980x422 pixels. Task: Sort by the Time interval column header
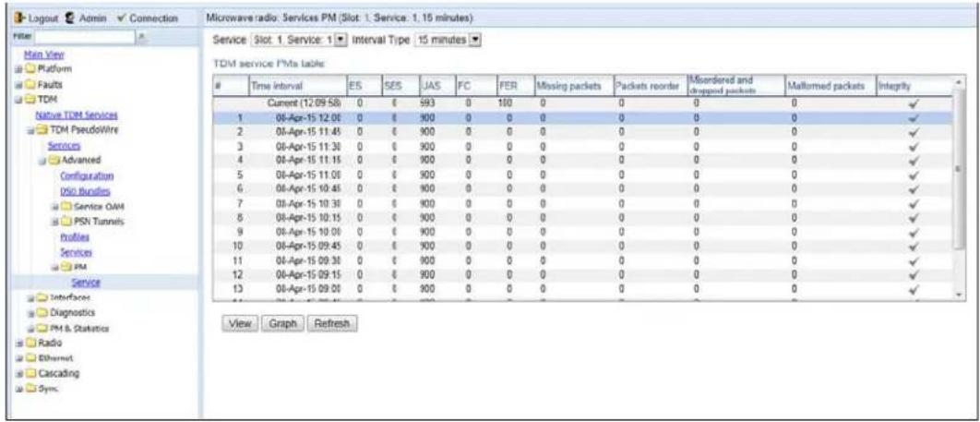click(x=297, y=86)
